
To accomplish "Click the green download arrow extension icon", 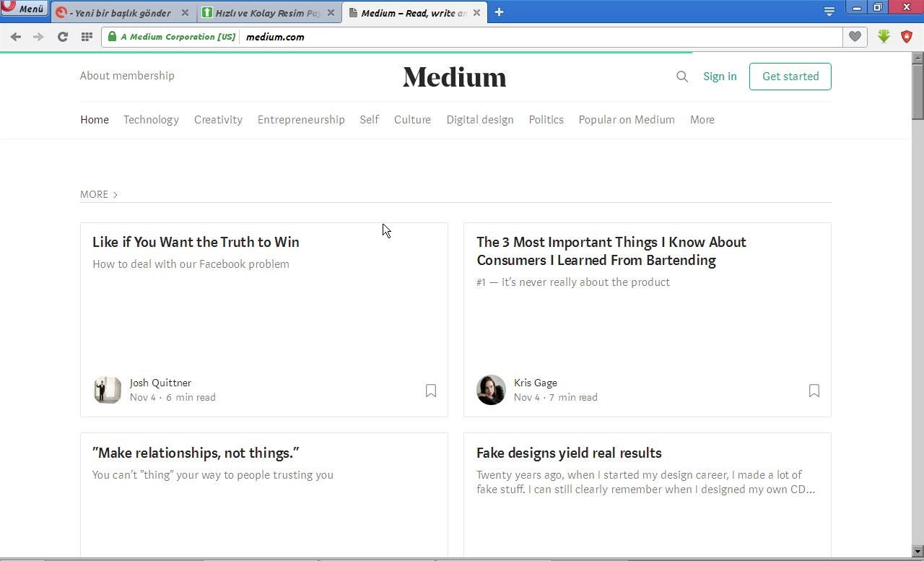I will tap(884, 37).
